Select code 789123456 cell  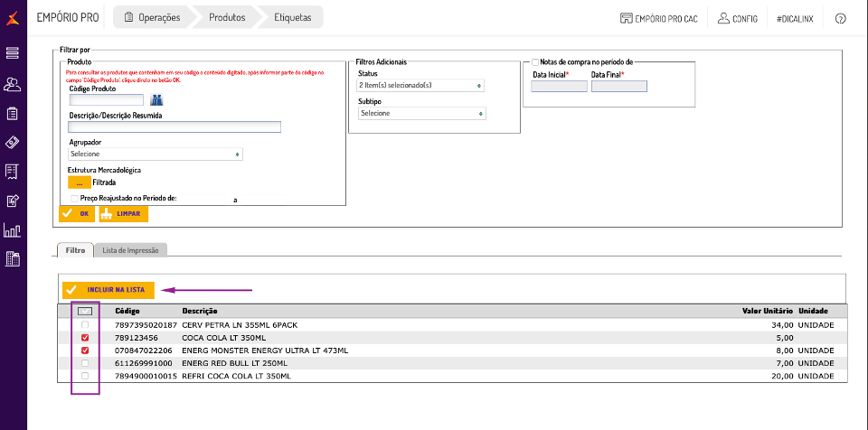pyautogui.click(x=137, y=338)
